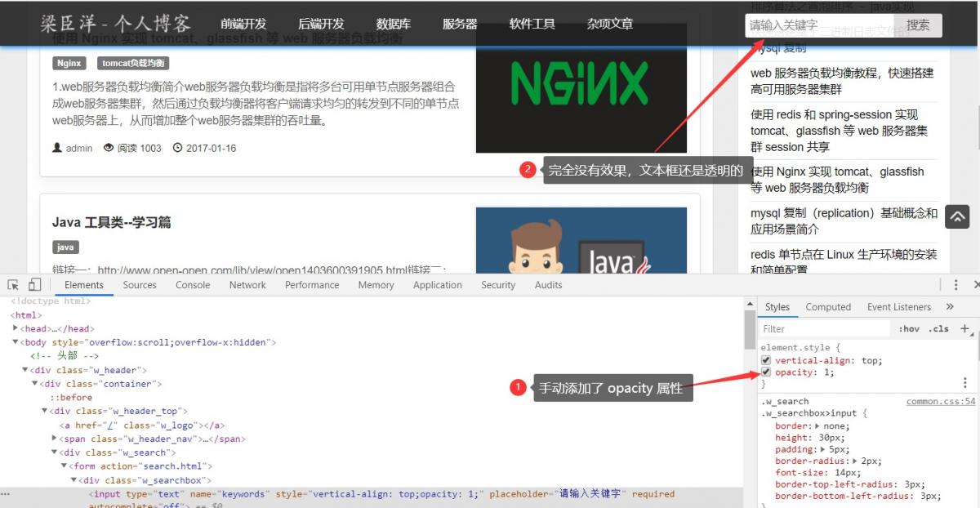Open the common.css:54 source link

point(941,401)
